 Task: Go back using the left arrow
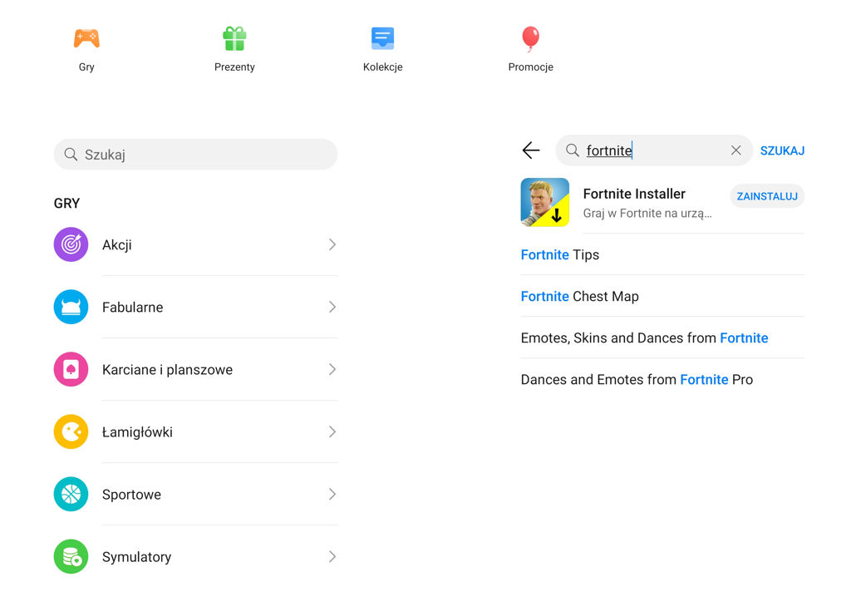[531, 150]
